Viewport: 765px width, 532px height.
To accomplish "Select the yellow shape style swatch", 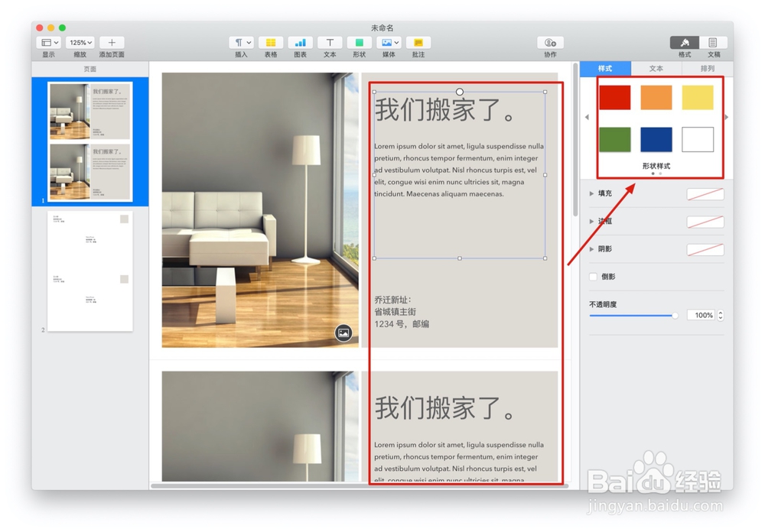I will point(698,97).
